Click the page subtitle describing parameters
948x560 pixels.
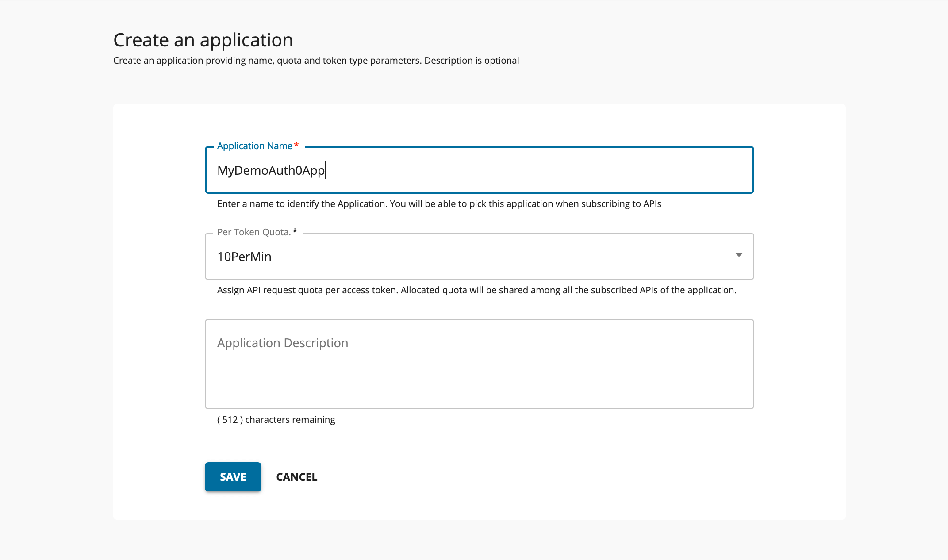click(316, 61)
